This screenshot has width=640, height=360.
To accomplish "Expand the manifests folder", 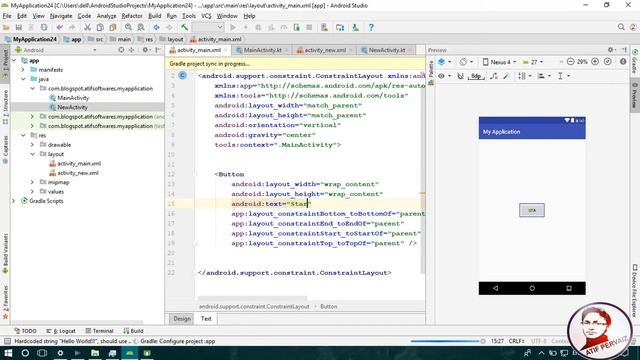I will click(x=23, y=70).
